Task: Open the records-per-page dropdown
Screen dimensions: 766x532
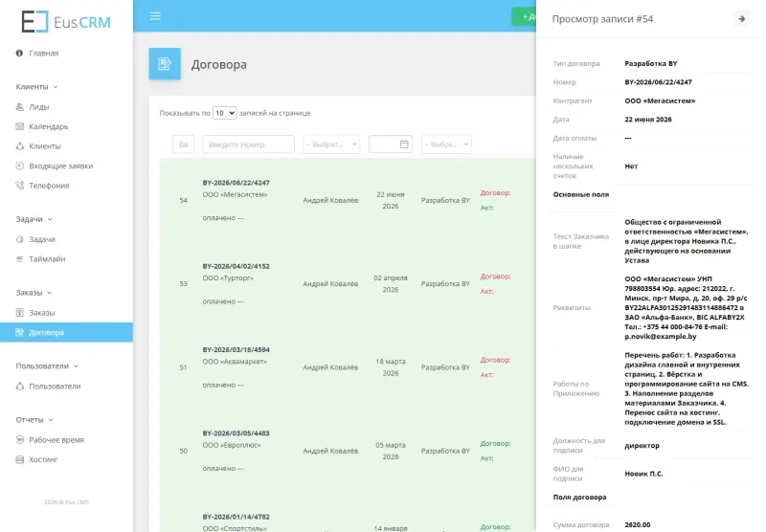Action: (224, 113)
